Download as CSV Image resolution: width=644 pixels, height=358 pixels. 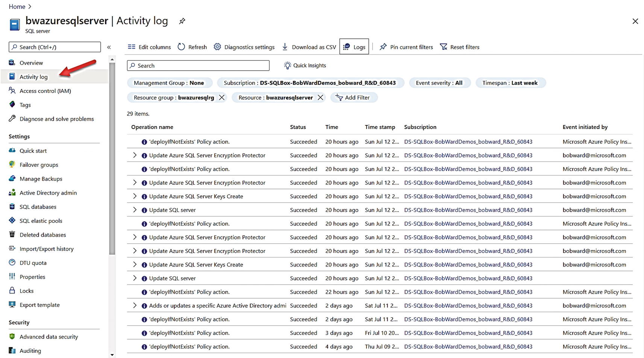point(309,47)
